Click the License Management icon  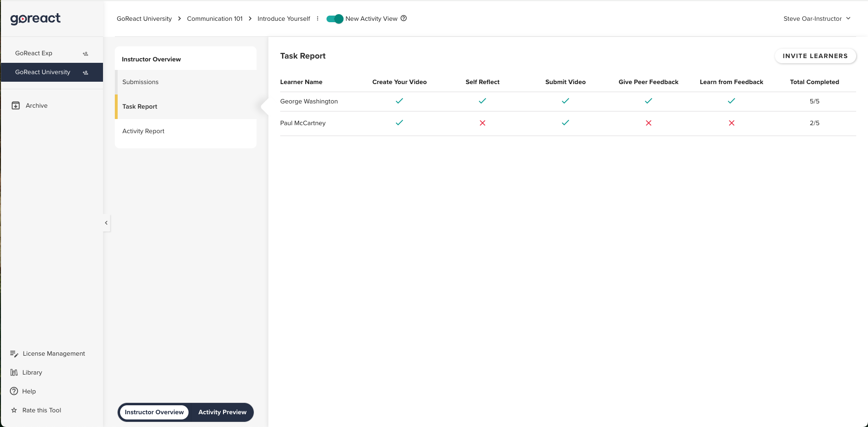point(14,353)
